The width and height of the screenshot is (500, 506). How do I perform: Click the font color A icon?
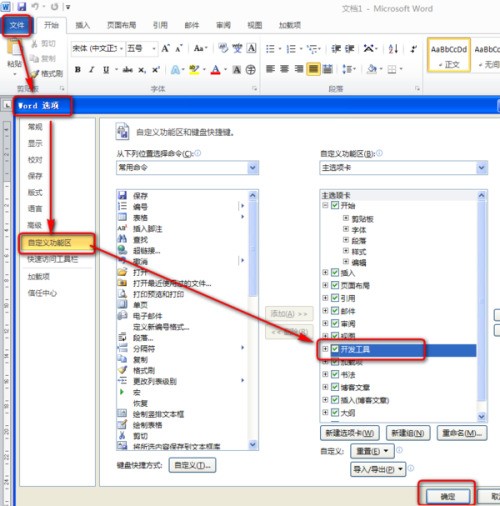(x=216, y=69)
